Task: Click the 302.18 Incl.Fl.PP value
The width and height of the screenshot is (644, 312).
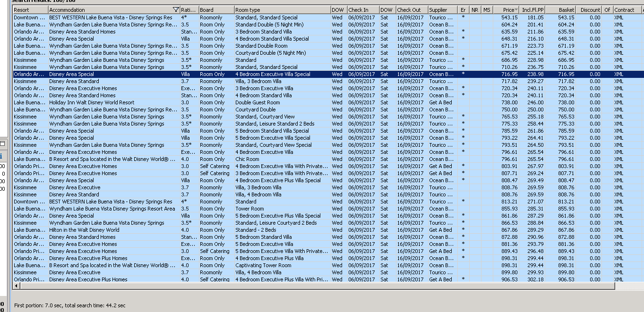Action: click(535, 279)
